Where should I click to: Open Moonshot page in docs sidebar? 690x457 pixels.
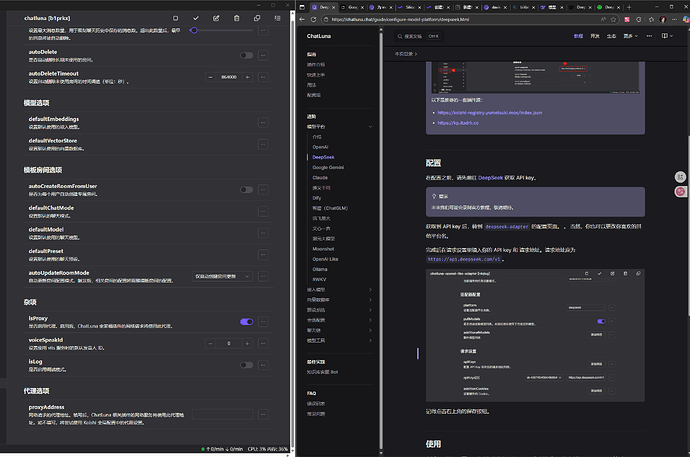[x=323, y=249]
